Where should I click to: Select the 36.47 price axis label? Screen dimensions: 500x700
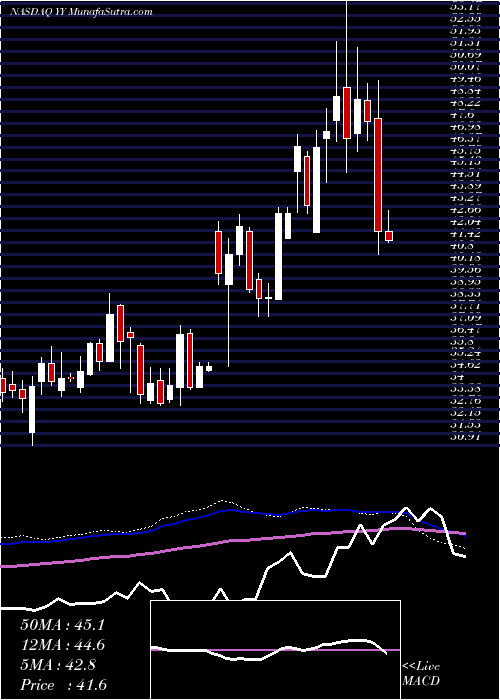465,330
